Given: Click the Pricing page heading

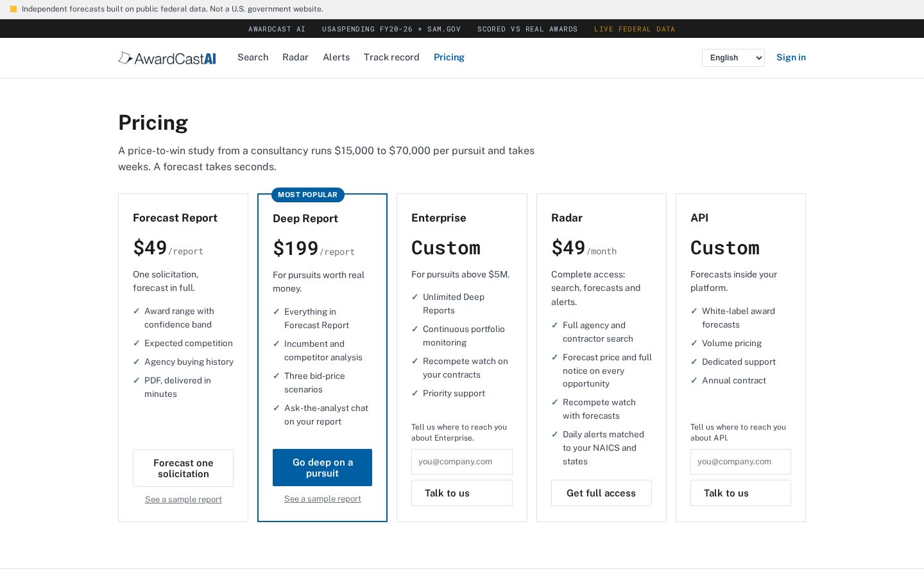Looking at the screenshot, I should tap(153, 122).
